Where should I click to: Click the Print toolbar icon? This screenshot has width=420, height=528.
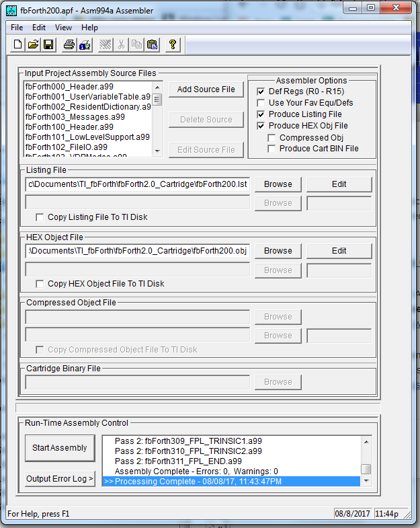(69, 44)
